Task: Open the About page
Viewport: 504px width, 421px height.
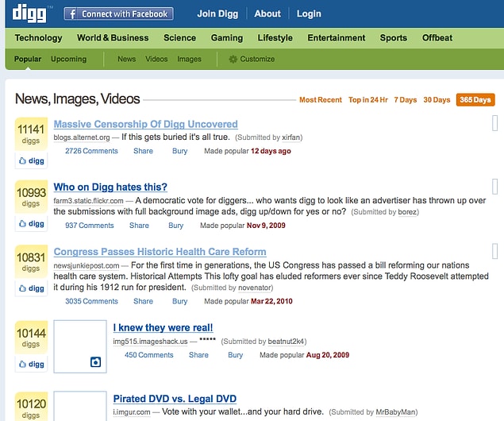Action: [x=267, y=14]
